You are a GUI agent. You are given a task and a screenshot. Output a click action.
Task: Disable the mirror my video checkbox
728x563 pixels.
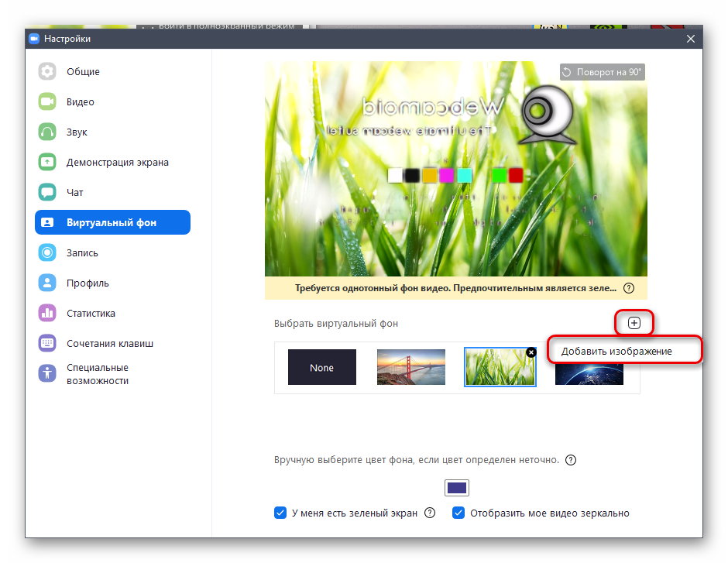[458, 513]
